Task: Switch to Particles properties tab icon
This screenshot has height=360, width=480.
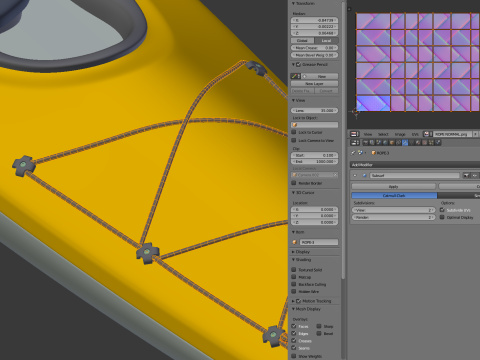Action: click(x=431, y=143)
